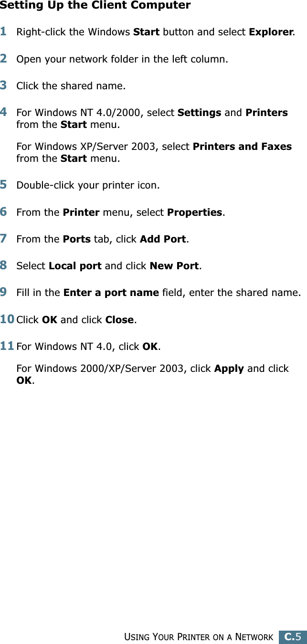Image resolution: width=307 pixels, height=644 pixels.
Task: Click the bold text 'Printers and Faxes'
Action: [x=242, y=147]
